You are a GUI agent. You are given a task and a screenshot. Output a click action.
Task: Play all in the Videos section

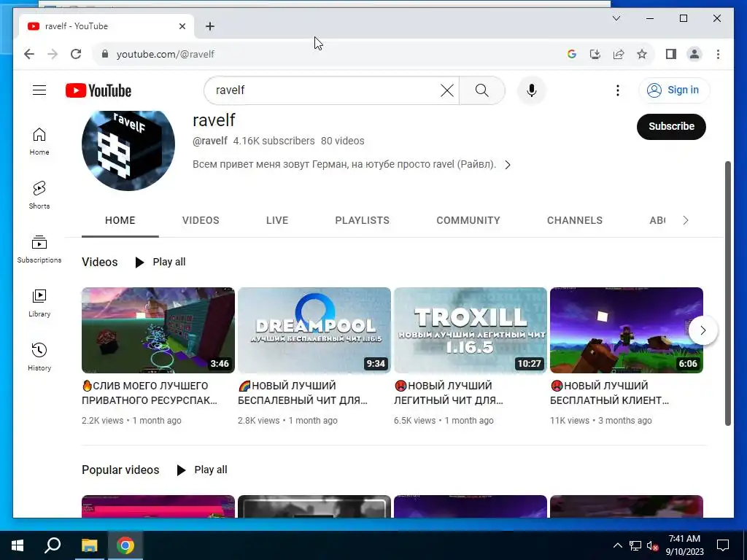click(160, 262)
